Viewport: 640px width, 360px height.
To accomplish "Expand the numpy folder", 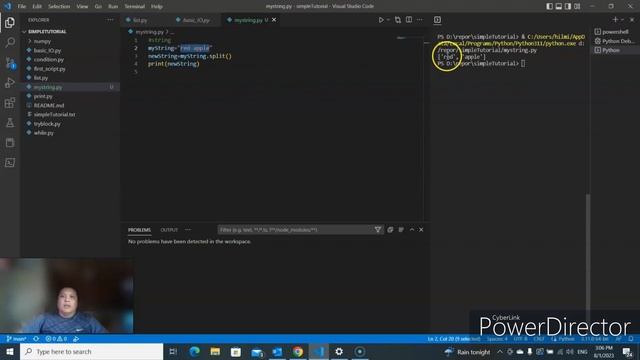I will coord(42,41).
